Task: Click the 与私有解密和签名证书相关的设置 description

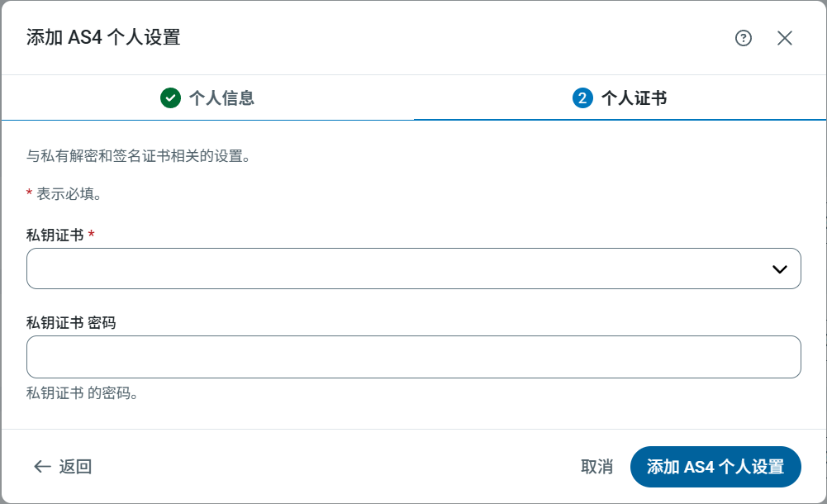Action: (x=138, y=155)
